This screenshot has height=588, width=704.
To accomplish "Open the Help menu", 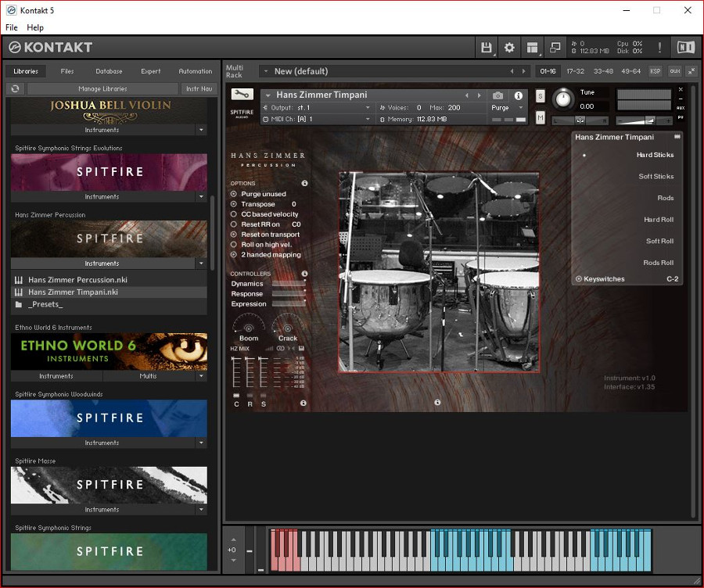I will (x=35, y=27).
